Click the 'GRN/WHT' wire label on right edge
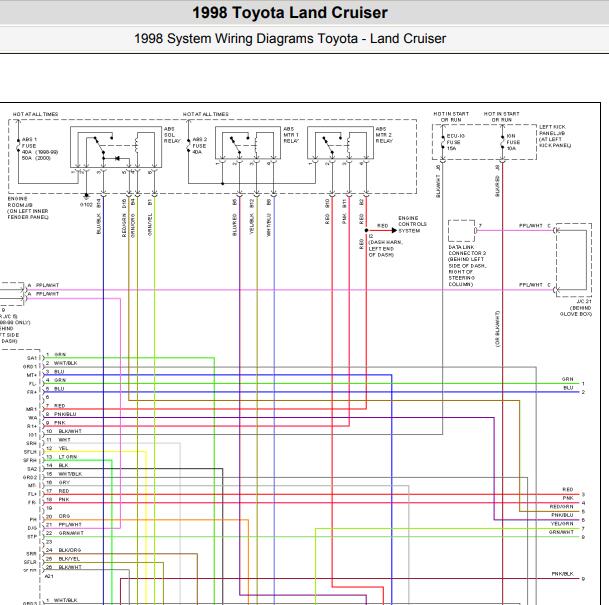This screenshot has width=609, height=605. (561, 533)
